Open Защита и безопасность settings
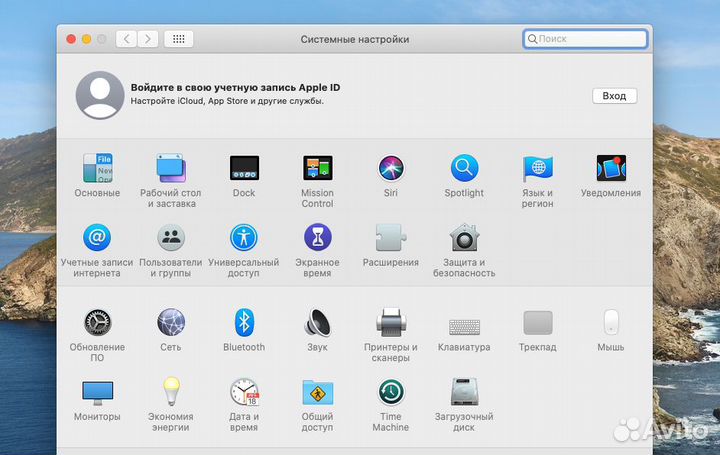 tap(464, 237)
